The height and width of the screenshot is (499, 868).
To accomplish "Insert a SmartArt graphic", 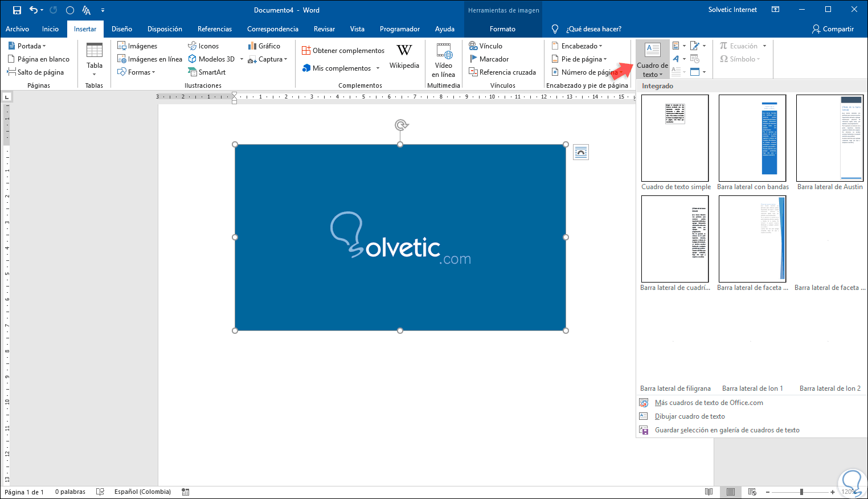I will tap(207, 72).
